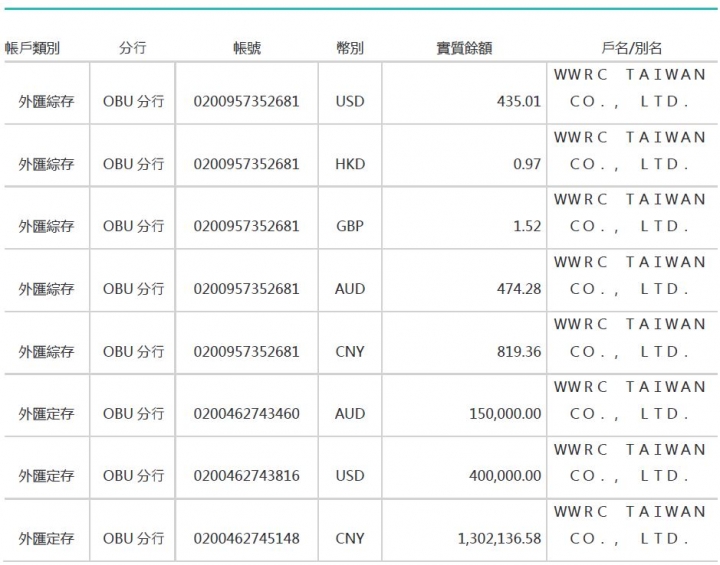
Task: Click the account number in the HKD row
Action: [246, 164]
